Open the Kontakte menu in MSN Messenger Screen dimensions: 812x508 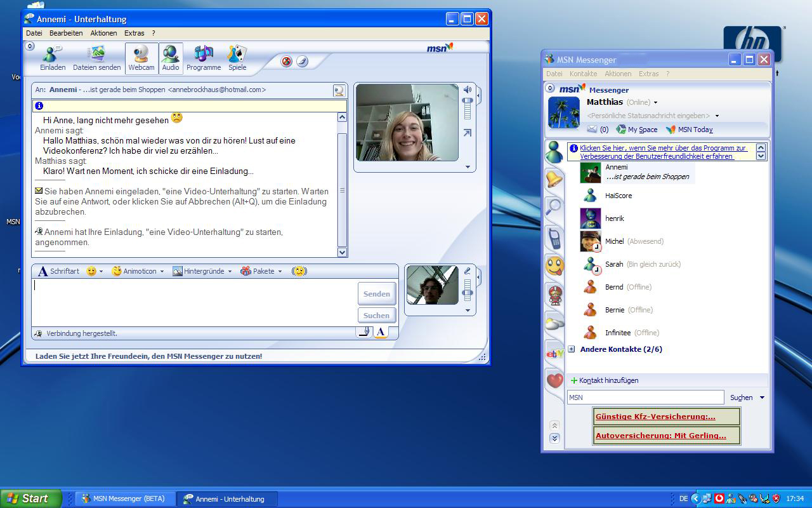[583, 74]
